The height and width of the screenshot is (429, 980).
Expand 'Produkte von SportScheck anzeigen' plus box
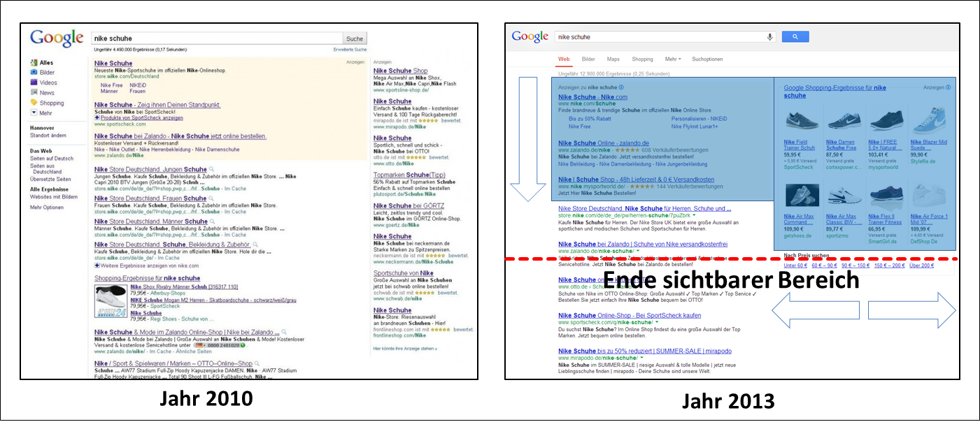(x=97, y=118)
